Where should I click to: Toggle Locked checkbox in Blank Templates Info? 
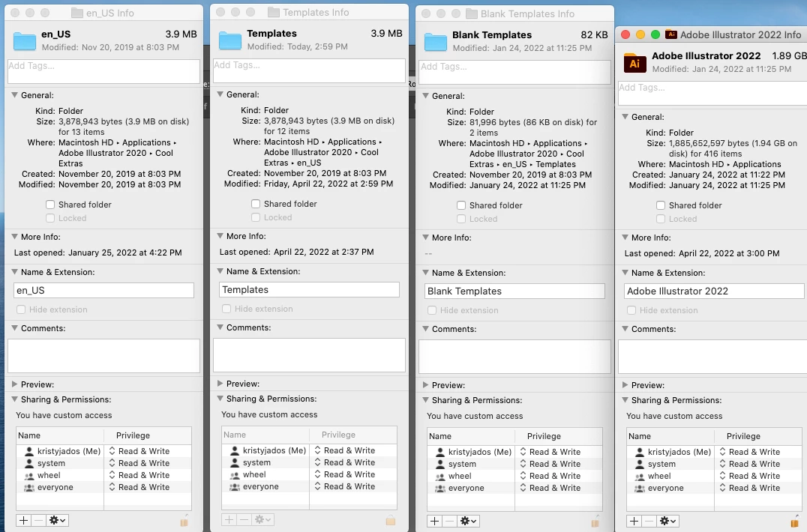461,220
